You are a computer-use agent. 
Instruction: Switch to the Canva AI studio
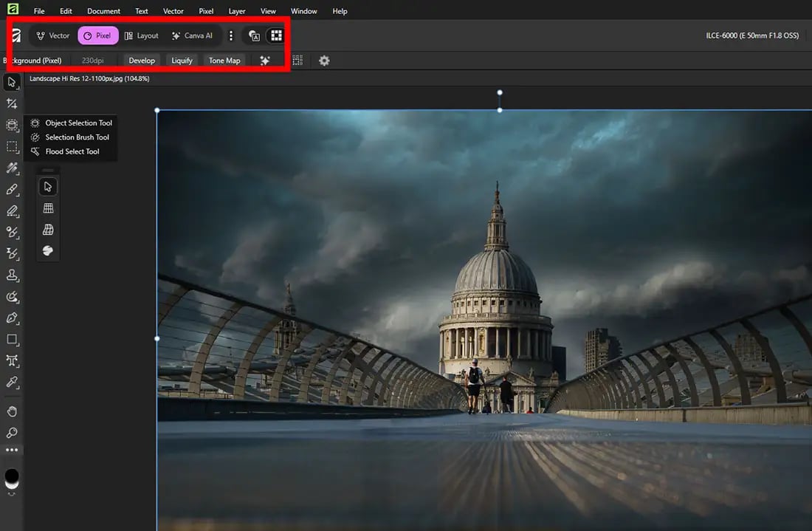tap(192, 35)
